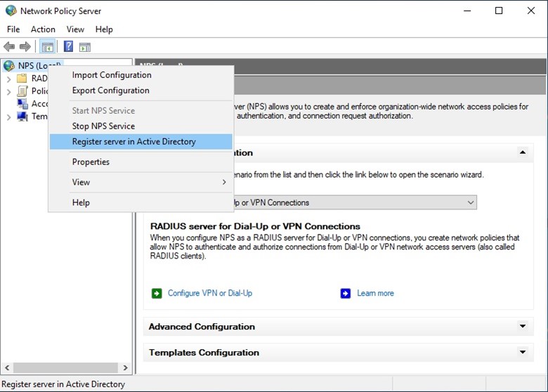This screenshot has width=548, height=392.
Task: Click the RADIUS folder icon in tree
Action: (22, 78)
